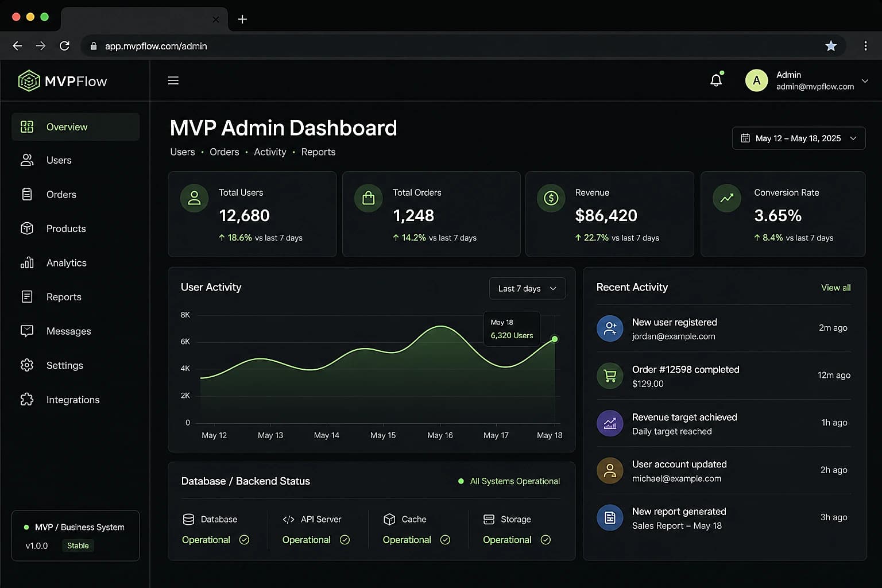Open Settings in the sidebar
This screenshot has height=588, width=882.
(75, 365)
